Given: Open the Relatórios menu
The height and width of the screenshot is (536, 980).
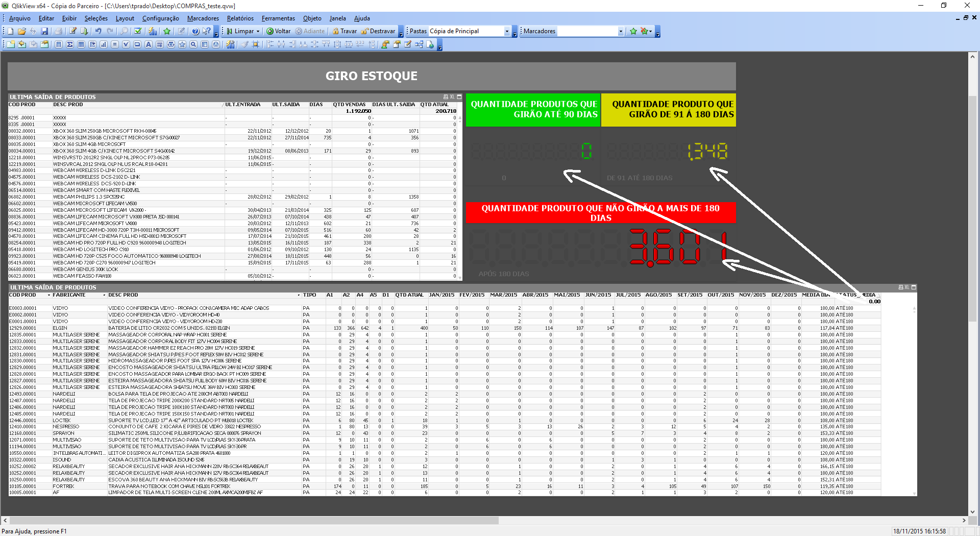Looking at the screenshot, I should coord(240,18).
